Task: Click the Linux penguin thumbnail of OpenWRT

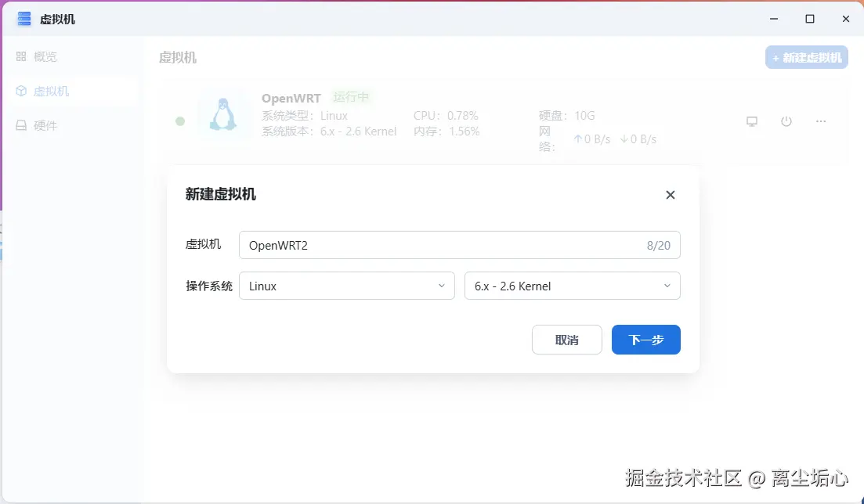Action: 223,115
